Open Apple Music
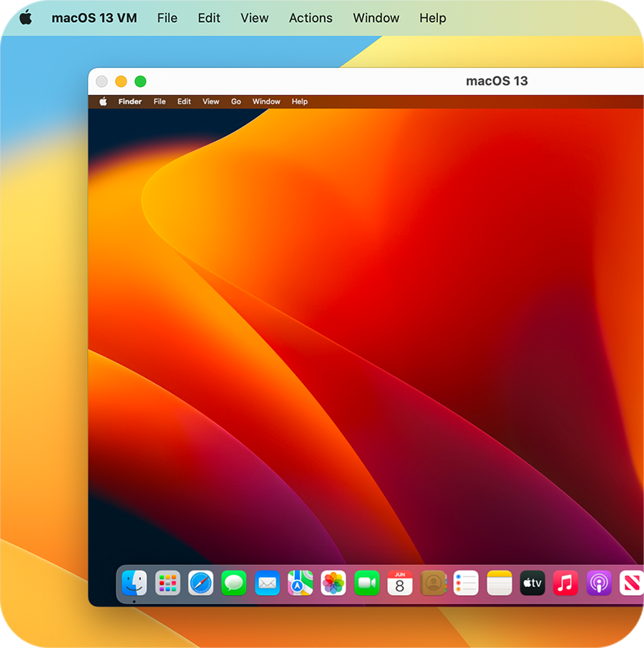 point(565,584)
